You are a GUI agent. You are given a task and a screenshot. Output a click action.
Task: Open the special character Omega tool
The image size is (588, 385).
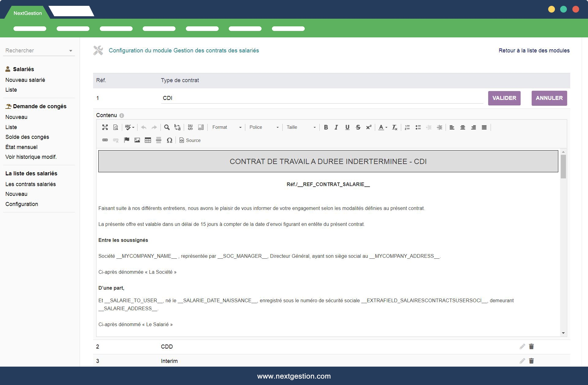click(169, 140)
